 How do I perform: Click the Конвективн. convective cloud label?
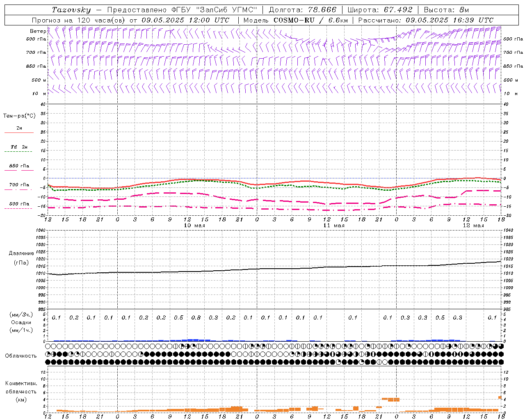(21, 383)
